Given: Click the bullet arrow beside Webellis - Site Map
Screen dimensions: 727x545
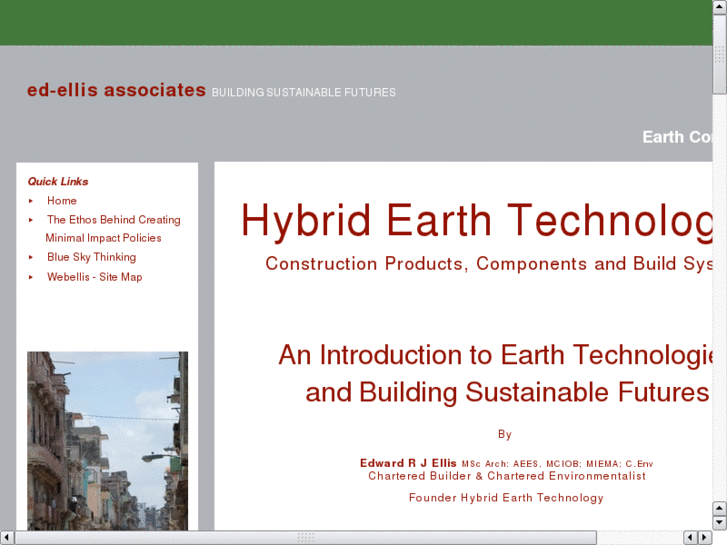Looking at the screenshot, I should [31, 277].
